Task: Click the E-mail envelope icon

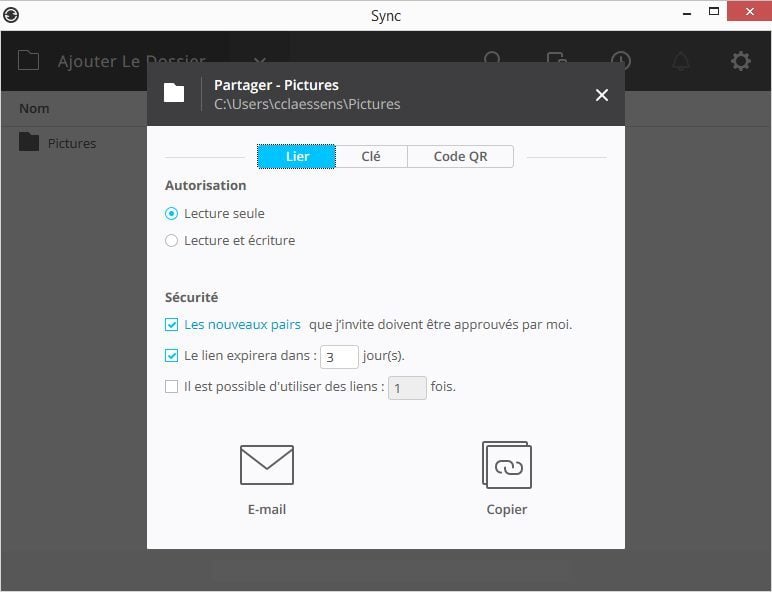Action: [267, 466]
